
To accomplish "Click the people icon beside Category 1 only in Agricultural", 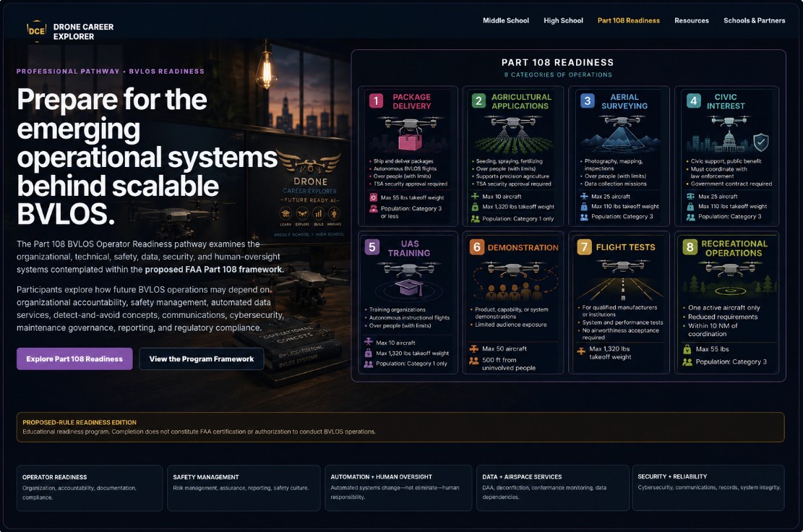I will 476,218.
